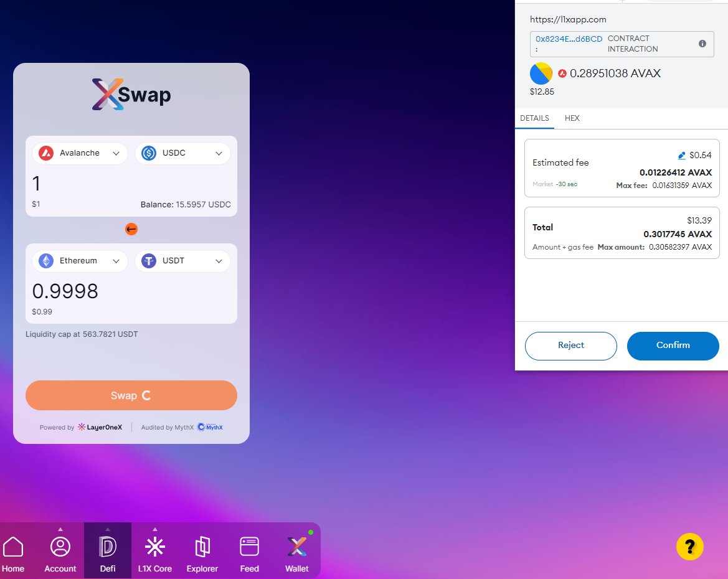Click the info icon beside Contract Interaction
728x579 pixels.
702,44
